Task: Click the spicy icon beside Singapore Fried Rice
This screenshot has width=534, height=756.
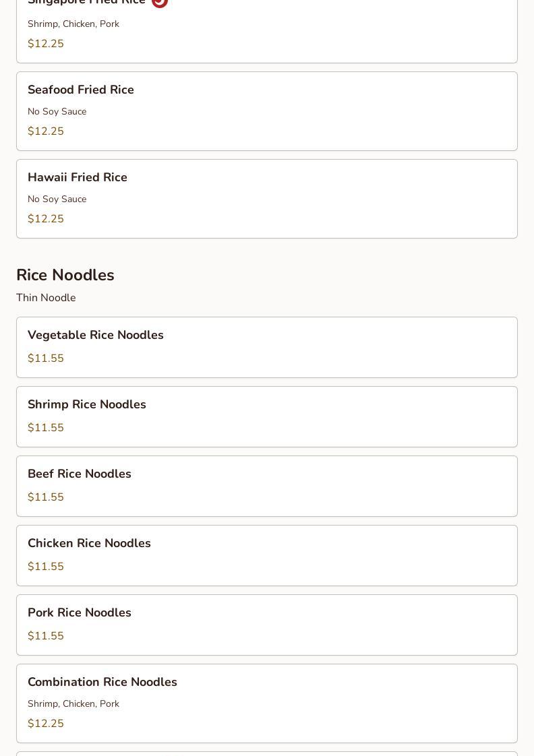Action: point(160,2)
